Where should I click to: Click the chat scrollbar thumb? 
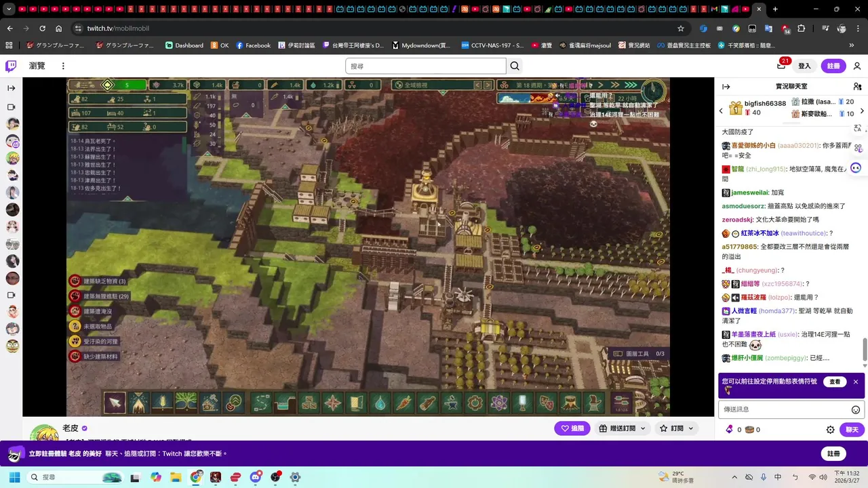coord(865,350)
